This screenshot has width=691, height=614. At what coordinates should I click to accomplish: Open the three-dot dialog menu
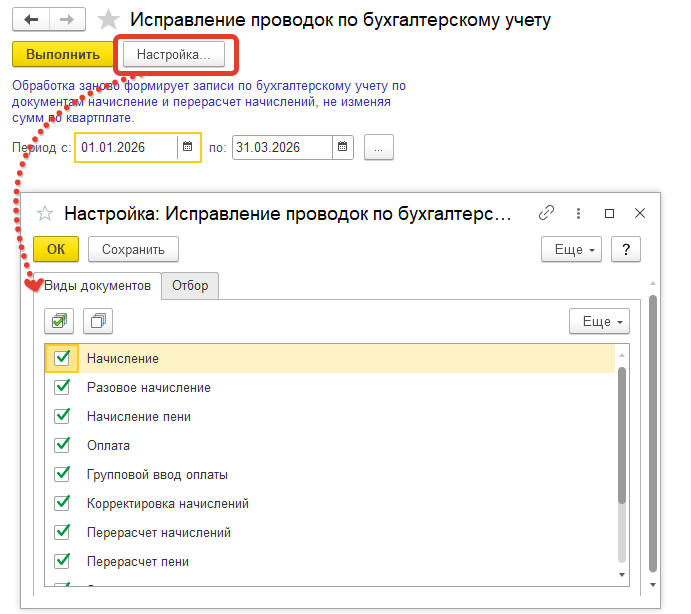coord(578,213)
